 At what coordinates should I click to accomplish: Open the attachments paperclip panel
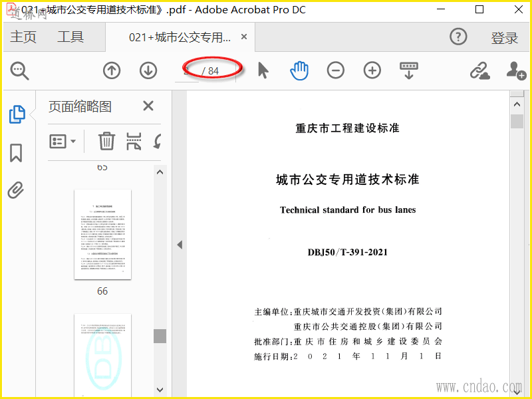(x=16, y=190)
